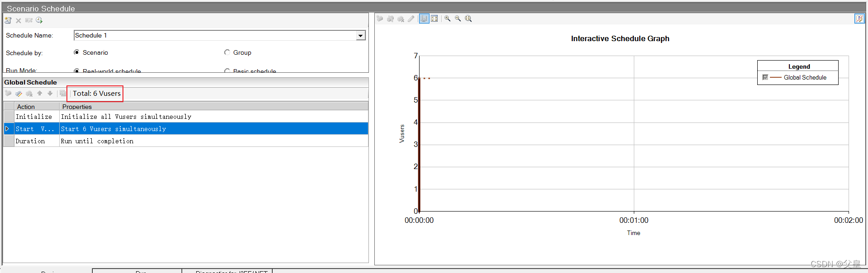868x273 pixels.
Task: Select the Initialize action row
Action: [186, 117]
